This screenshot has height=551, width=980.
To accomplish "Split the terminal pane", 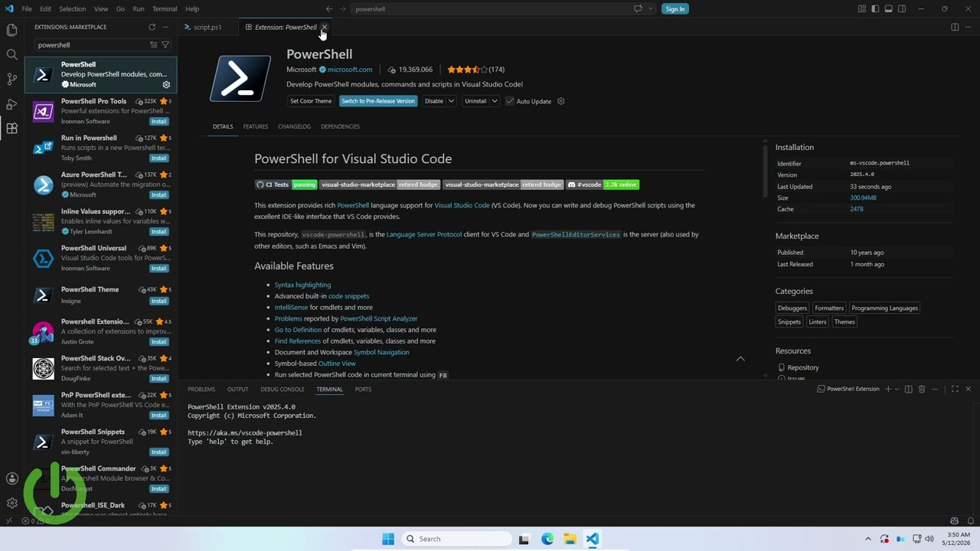I will pyautogui.click(x=909, y=389).
